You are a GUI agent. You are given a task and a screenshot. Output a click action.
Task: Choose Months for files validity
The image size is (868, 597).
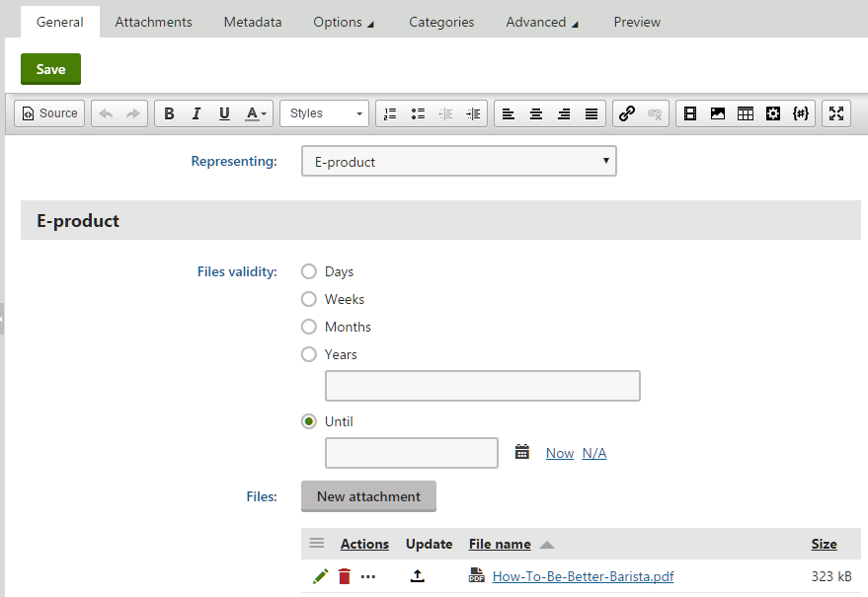click(x=308, y=327)
